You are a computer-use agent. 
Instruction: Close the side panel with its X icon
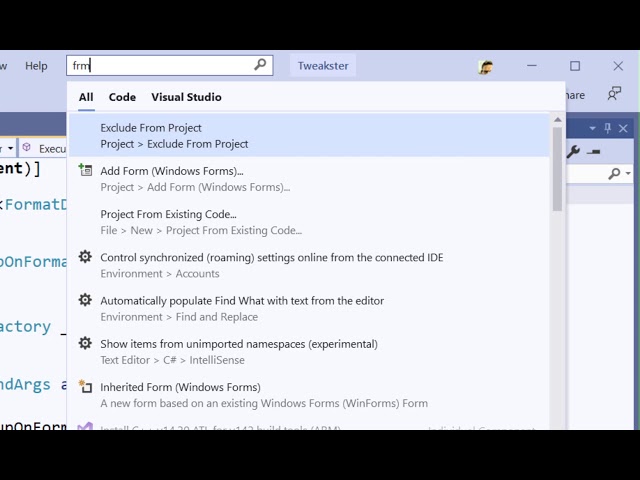tap(623, 129)
